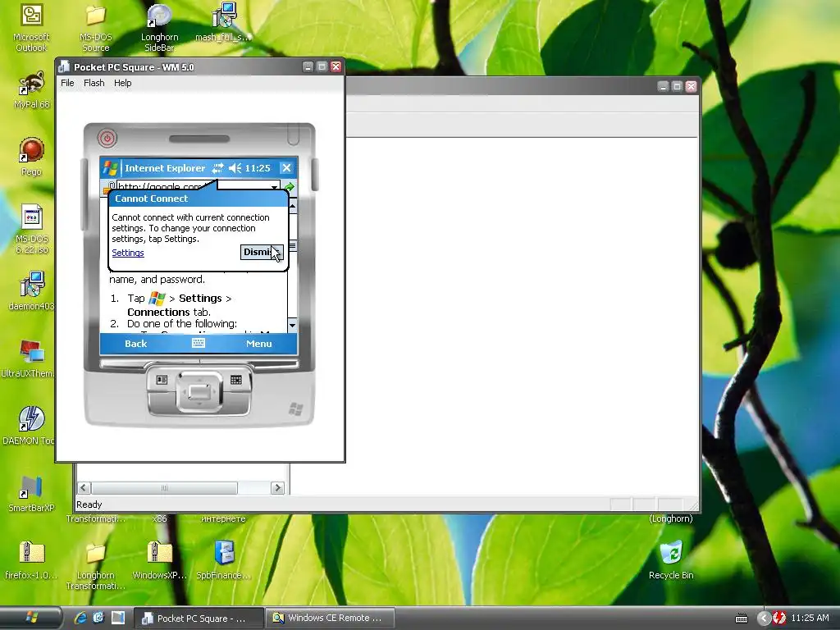Viewport: 840px width, 630px height.
Task: Click left arrow of horizontal scrollbar
Action: point(84,487)
